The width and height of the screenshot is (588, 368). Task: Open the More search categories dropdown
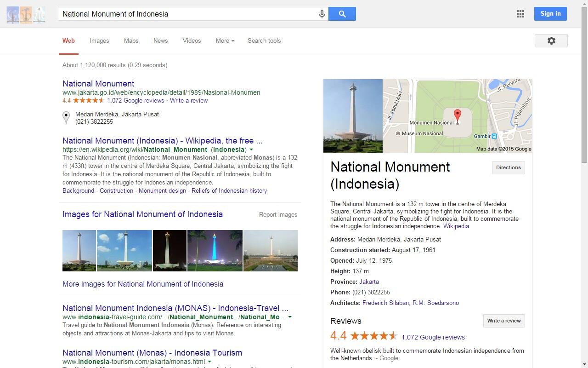point(225,40)
